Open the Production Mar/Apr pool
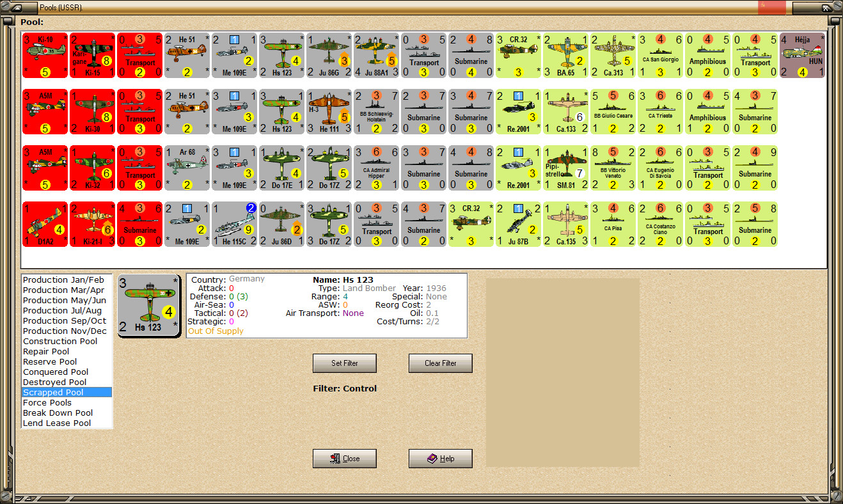Viewport: 843px width, 504px height. (67, 290)
